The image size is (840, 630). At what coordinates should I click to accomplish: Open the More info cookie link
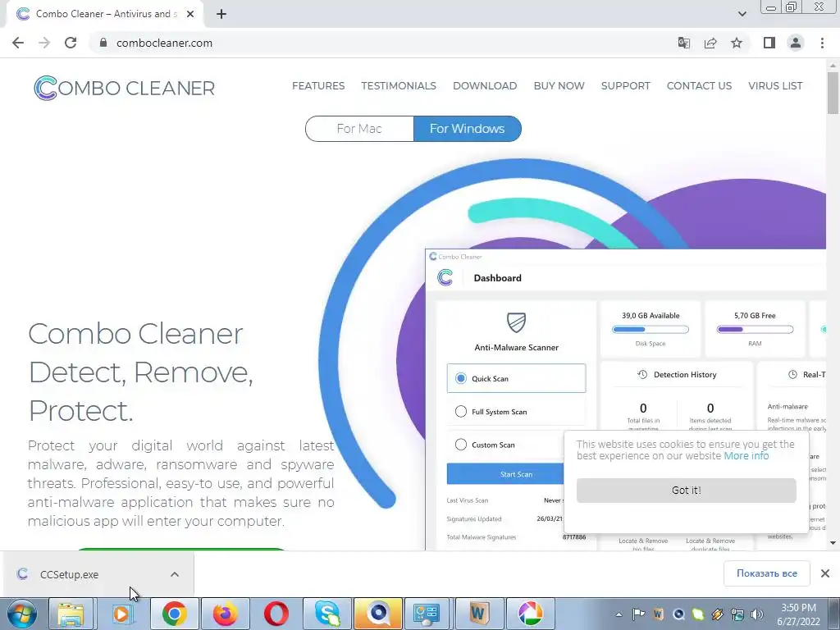click(x=746, y=456)
